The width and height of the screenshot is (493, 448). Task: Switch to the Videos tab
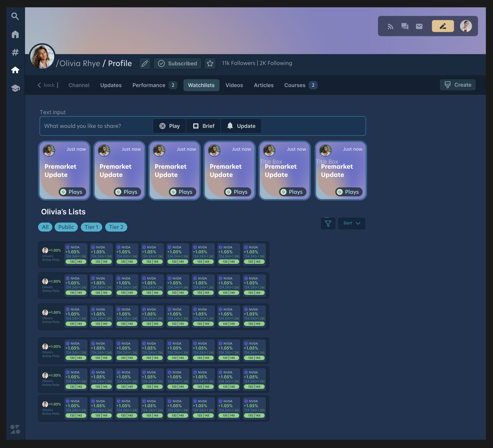[234, 85]
